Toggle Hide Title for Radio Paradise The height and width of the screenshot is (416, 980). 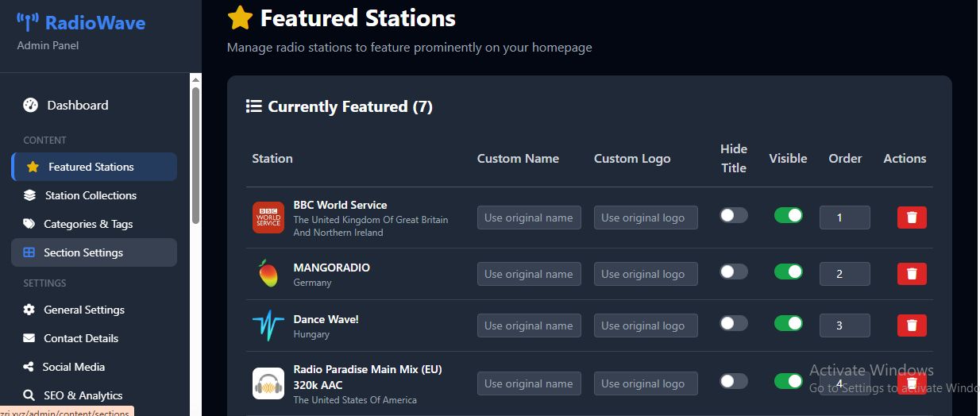pos(733,381)
